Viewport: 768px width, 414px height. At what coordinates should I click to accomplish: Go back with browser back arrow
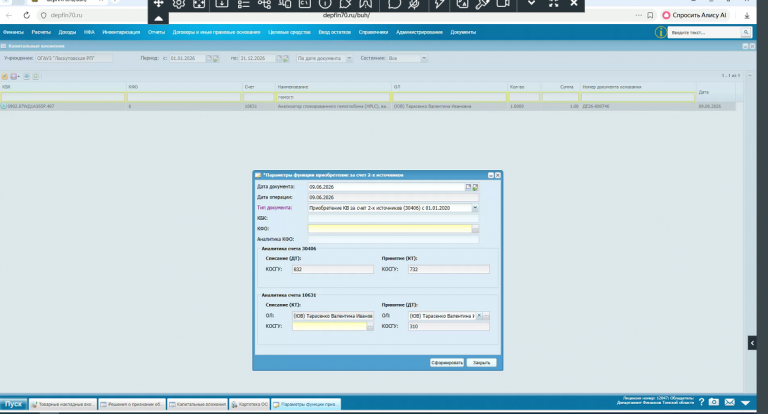click(x=9, y=15)
